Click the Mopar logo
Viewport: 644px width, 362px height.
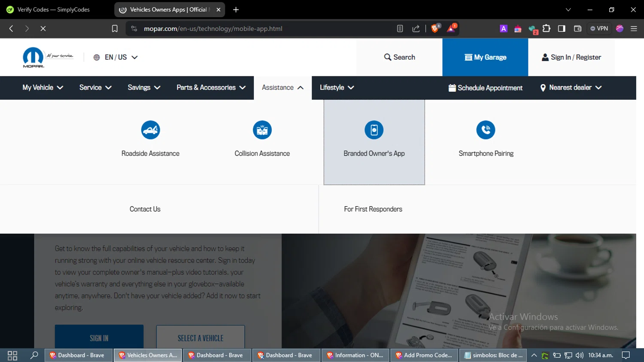33,58
